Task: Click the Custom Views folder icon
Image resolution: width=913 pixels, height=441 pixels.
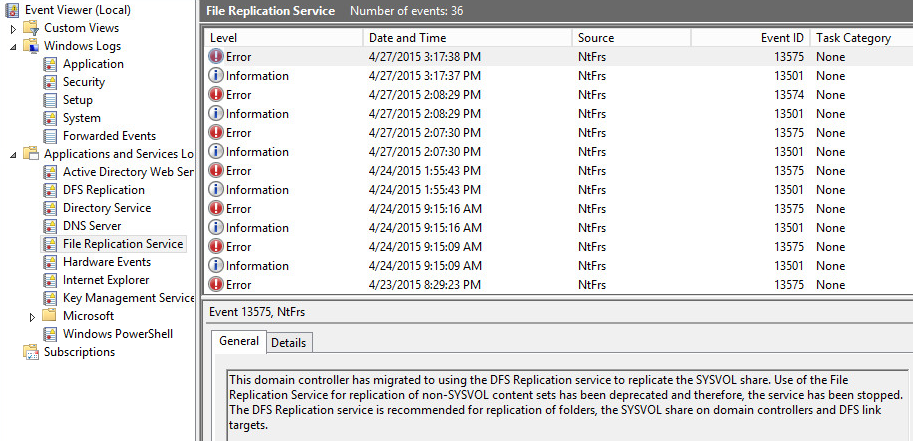Action: tap(31, 28)
